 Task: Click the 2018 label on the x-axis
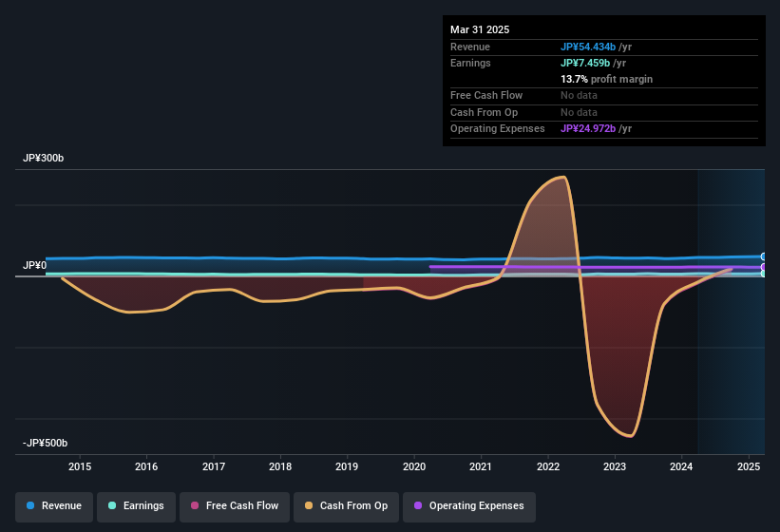click(280, 466)
